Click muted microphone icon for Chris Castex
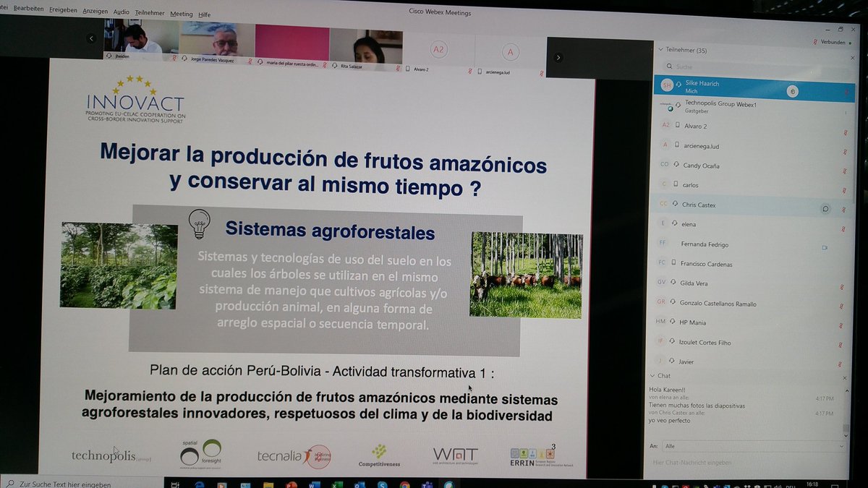 844,210
